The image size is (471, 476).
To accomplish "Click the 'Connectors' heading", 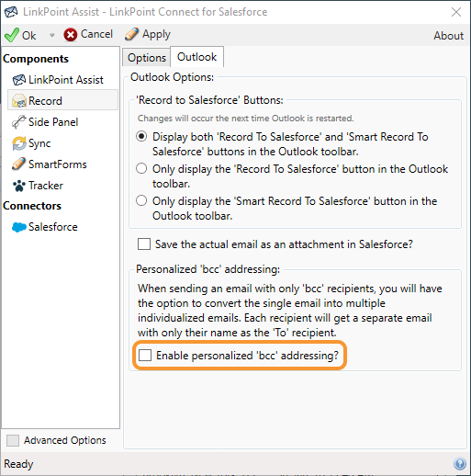I will pos(32,206).
